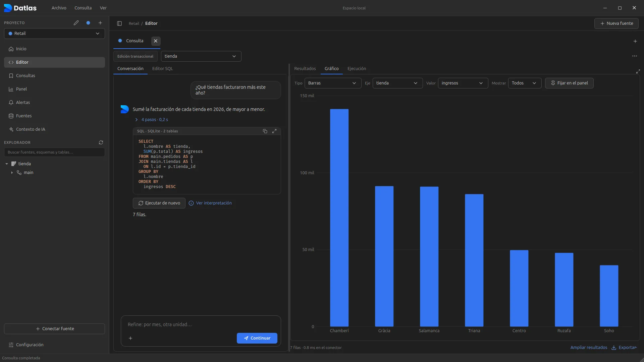The width and height of the screenshot is (644, 362).
Task: Toggle the sidebar panel icon
Action: pyautogui.click(x=119, y=23)
